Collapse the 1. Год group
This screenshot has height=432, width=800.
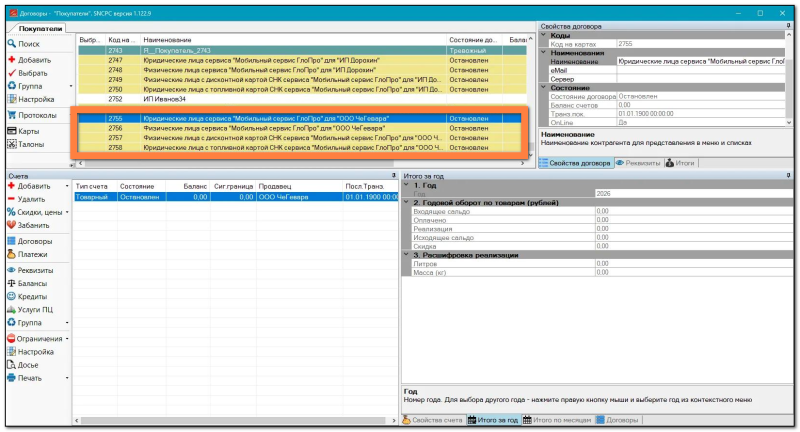[x=407, y=185]
